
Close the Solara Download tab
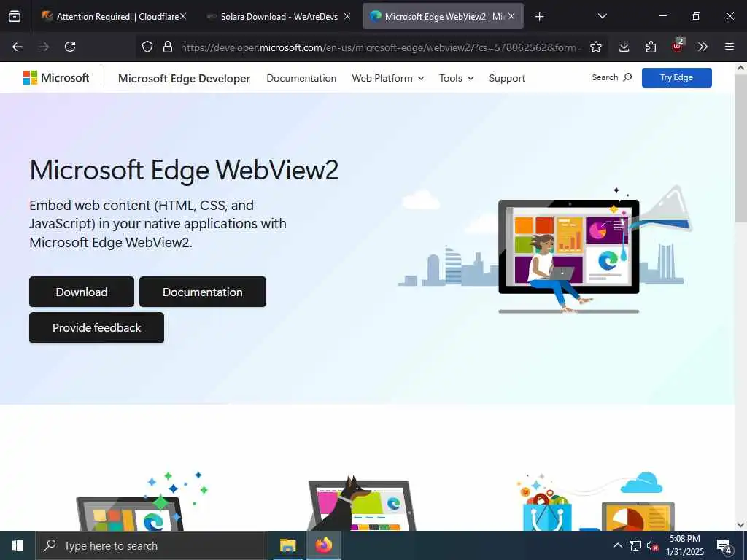[x=347, y=16]
